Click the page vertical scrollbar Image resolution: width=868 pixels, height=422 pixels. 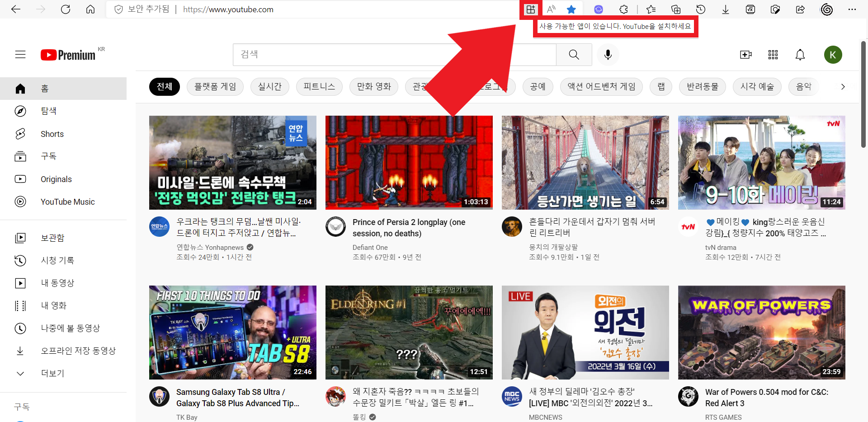863,95
